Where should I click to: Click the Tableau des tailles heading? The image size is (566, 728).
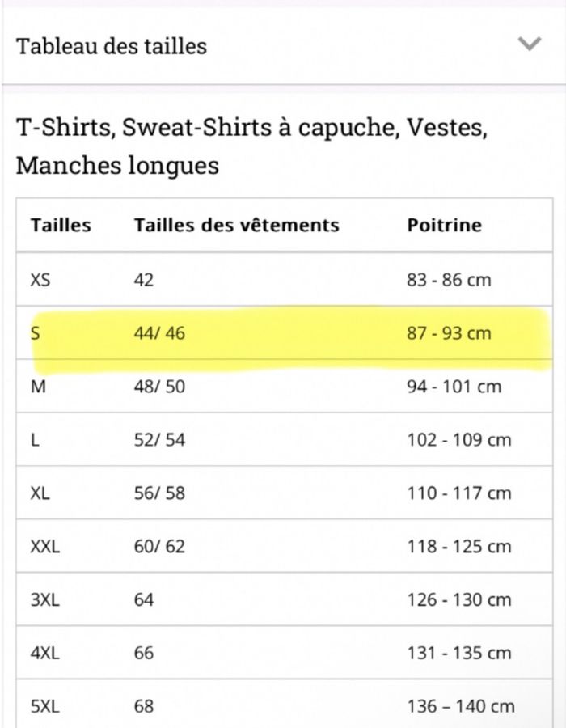[x=112, y=46]
